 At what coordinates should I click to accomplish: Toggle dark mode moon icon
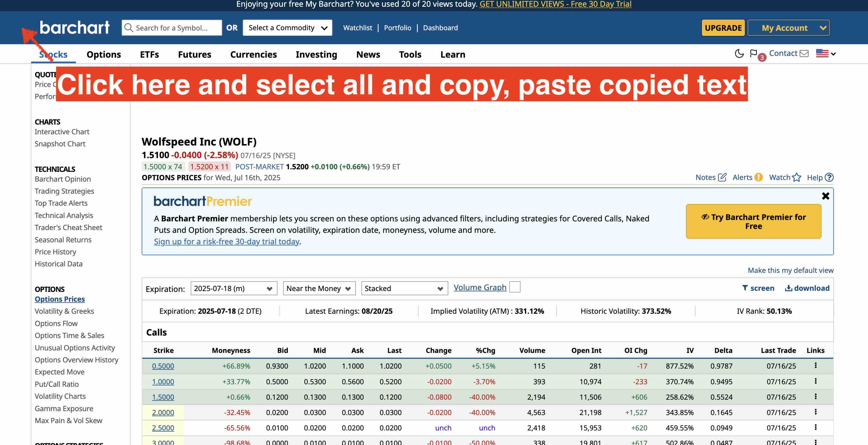pyautogui.click(x=739, y=53)
